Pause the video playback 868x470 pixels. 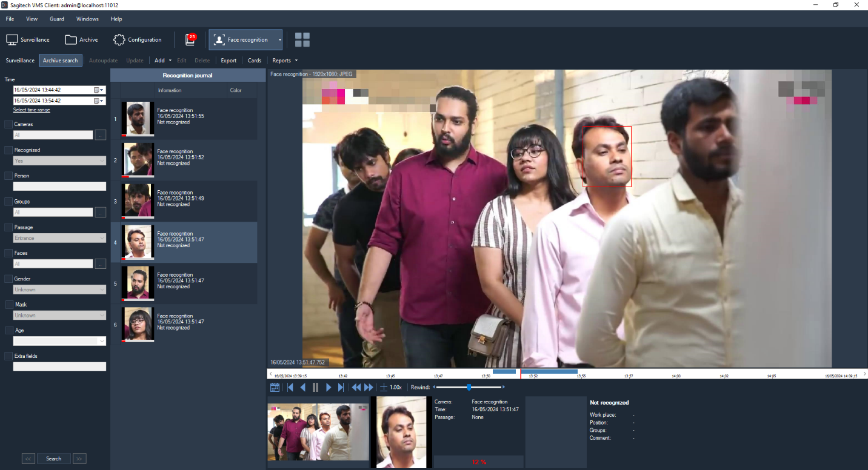pyautogui.click(x=315, y=387)
